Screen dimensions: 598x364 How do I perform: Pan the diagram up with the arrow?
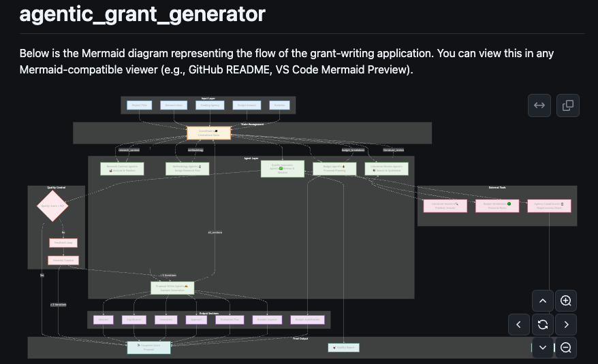coord(543,301)
